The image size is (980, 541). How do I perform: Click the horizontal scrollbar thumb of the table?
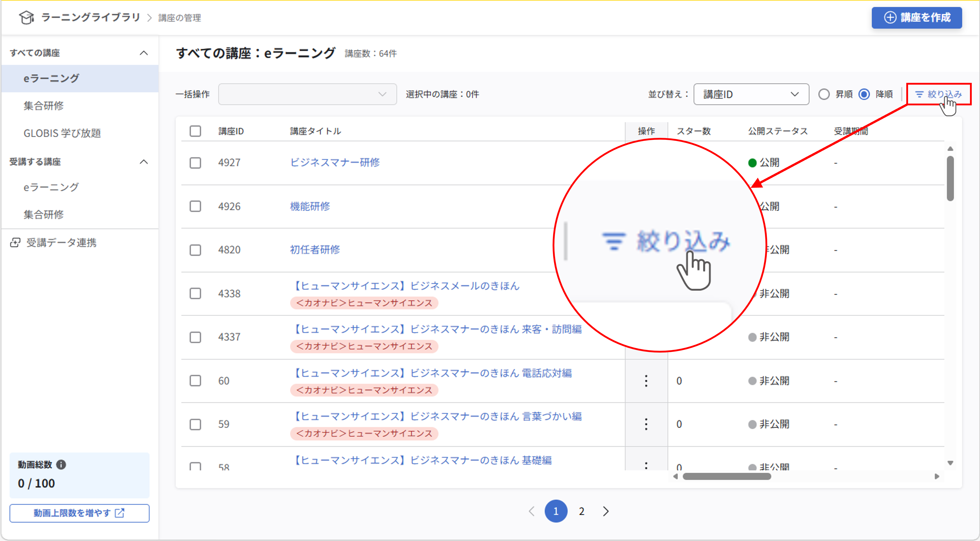[x=727, y=476]
